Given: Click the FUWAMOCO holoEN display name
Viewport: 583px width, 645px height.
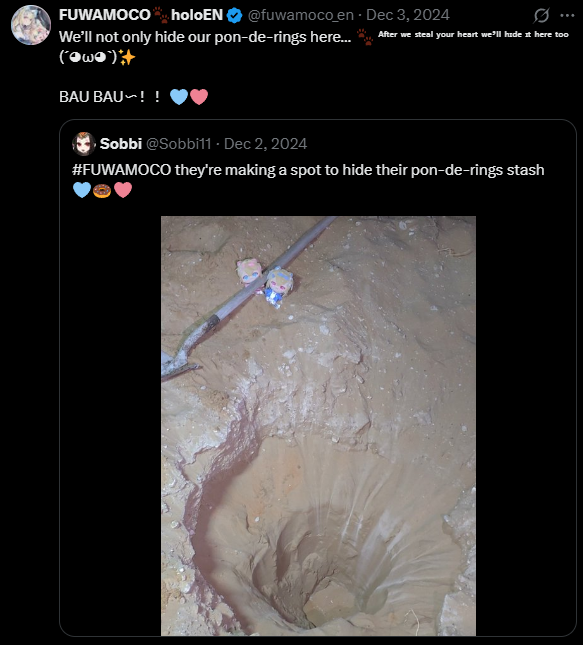Looking at the screenshot, I should click(x=141, y=15).
